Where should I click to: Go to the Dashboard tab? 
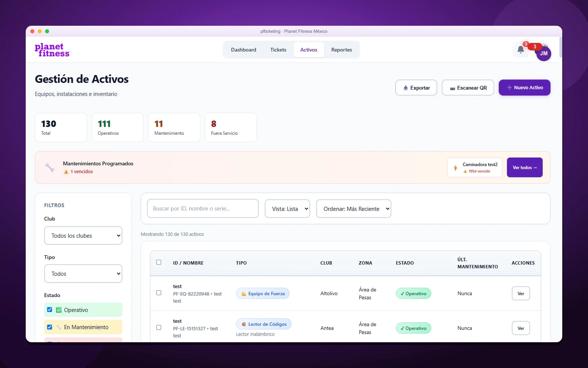[x=244, y=50]
